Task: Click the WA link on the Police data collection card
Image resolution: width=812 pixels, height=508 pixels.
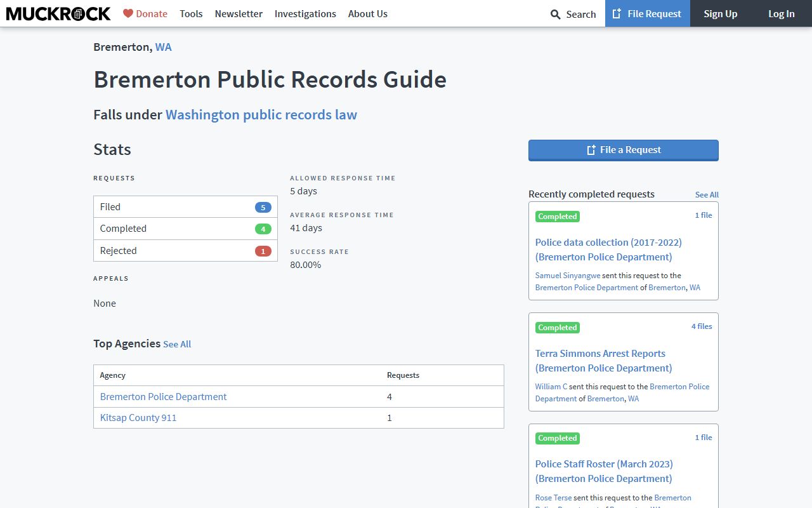Action: (x=695, y=288)
